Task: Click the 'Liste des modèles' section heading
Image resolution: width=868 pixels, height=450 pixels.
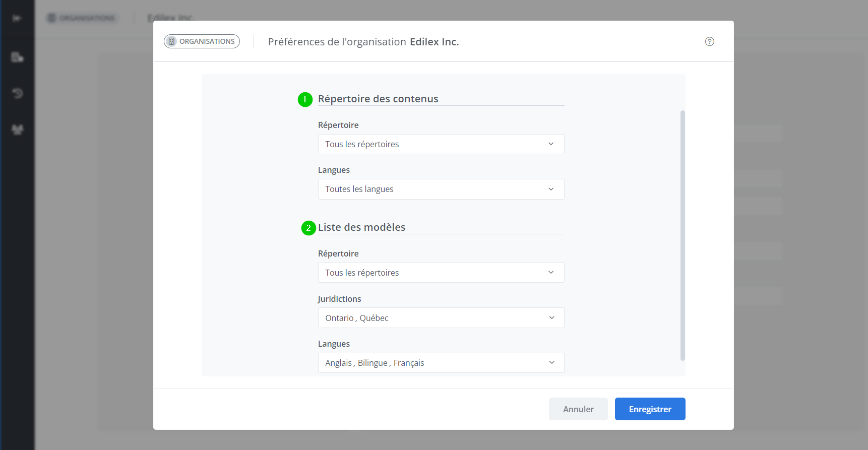Action: 361,227
